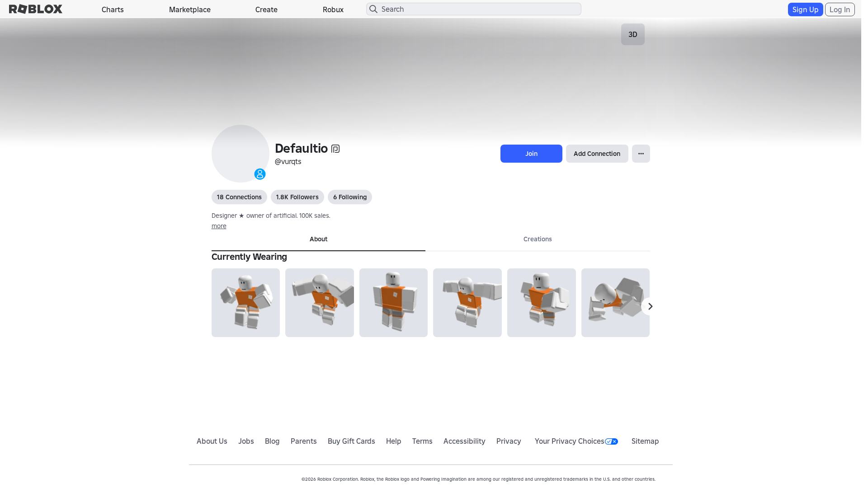The width and height of the screenshot is (868, 488).
Task: Switch to the Creations tab
Action: point(538,239)
